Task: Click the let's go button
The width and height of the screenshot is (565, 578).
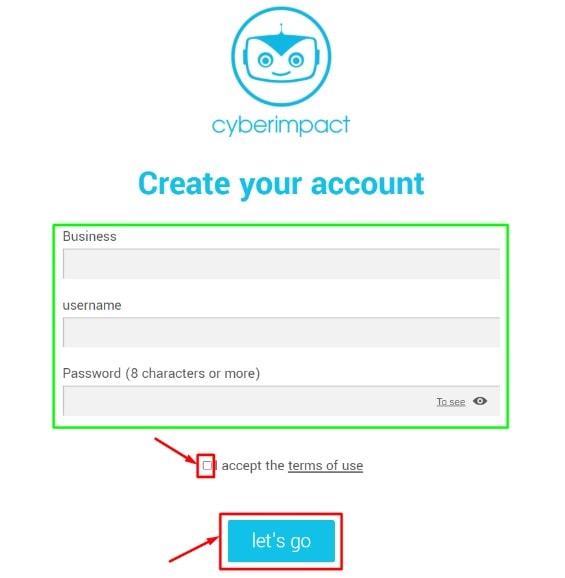Action: coord(281,541)
